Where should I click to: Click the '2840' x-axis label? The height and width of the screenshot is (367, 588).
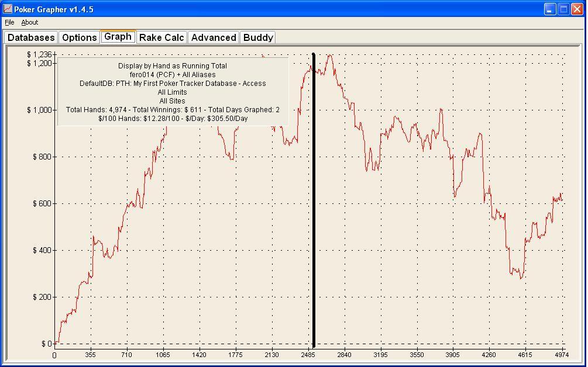pos(344,355)
